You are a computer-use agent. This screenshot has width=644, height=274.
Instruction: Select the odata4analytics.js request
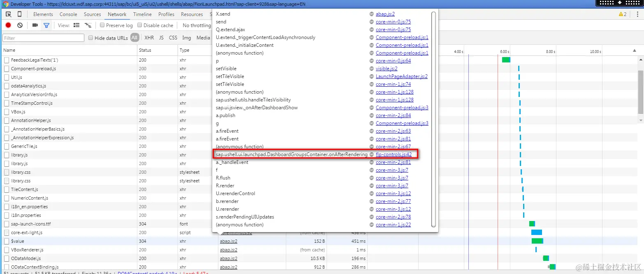(x=28, y=86)
